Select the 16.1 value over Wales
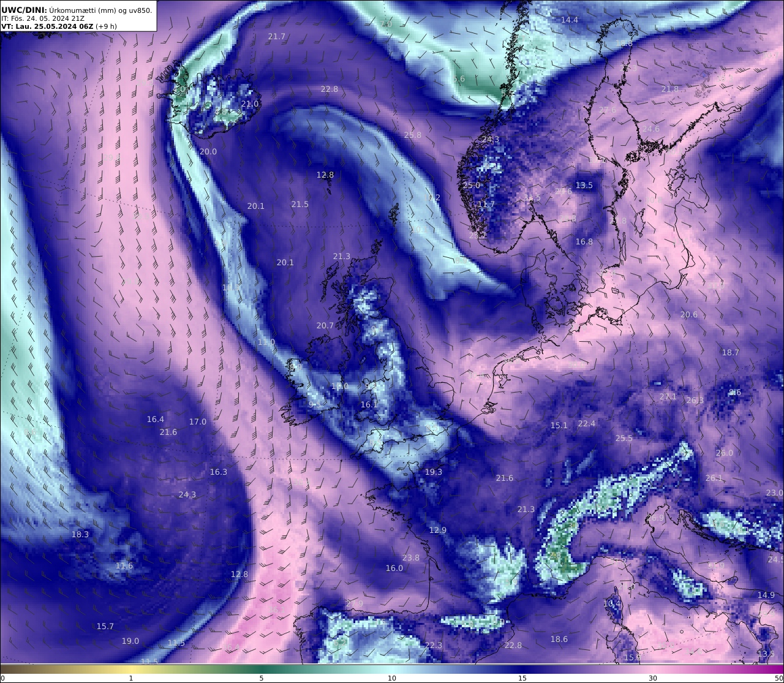This screenshot has height=683, width=784. pyautogui.click(x=369, y=404)
